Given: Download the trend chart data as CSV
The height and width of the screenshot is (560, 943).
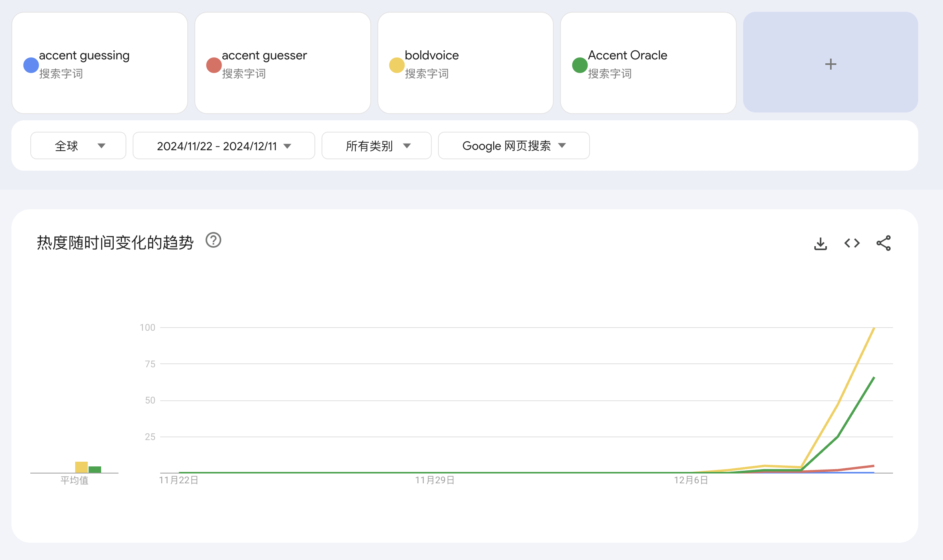Looking at the screenshot, I should click(x=820, y=243).
